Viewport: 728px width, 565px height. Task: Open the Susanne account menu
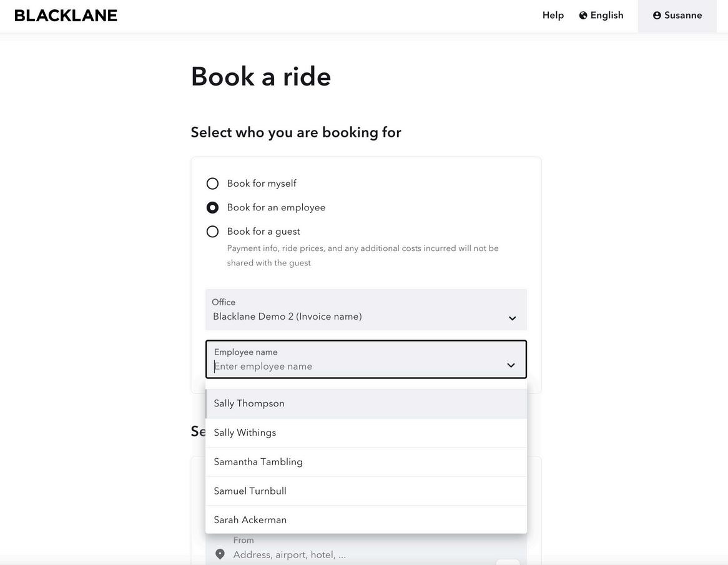tap(677, 16)
